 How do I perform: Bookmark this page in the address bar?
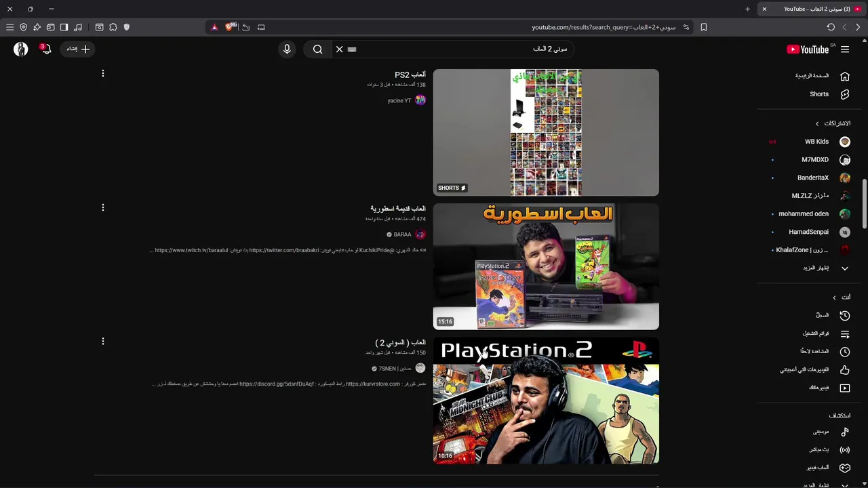pyautogui.click(x=704, y=27)
